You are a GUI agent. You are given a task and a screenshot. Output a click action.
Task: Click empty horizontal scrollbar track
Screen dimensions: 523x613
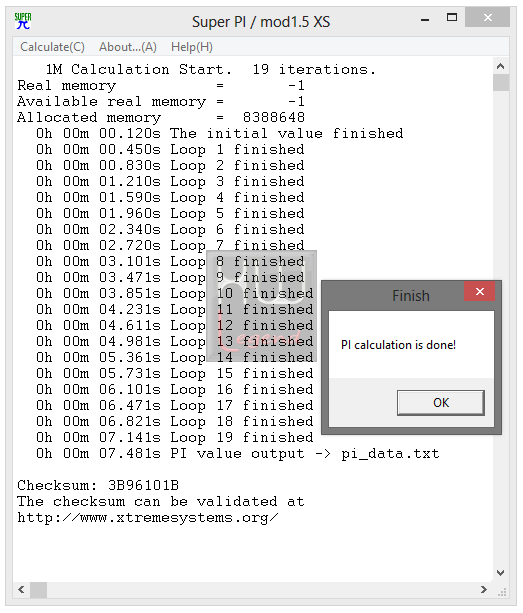click(261, 590)
